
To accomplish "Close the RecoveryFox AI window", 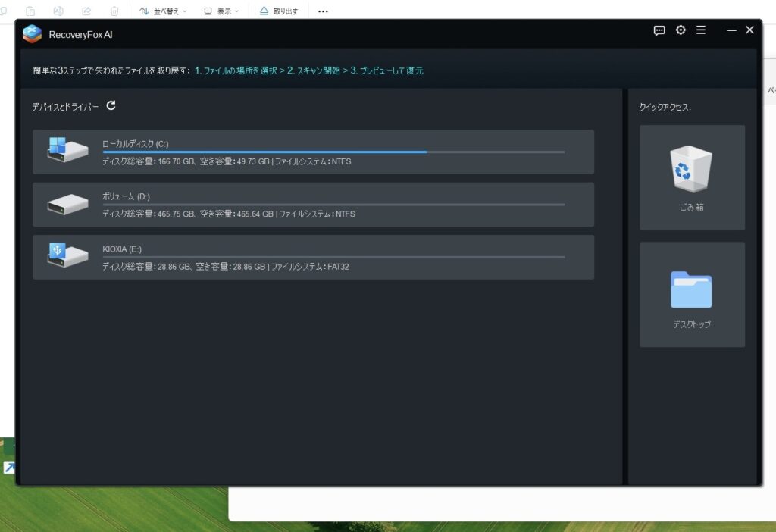I will click(749, 30).
